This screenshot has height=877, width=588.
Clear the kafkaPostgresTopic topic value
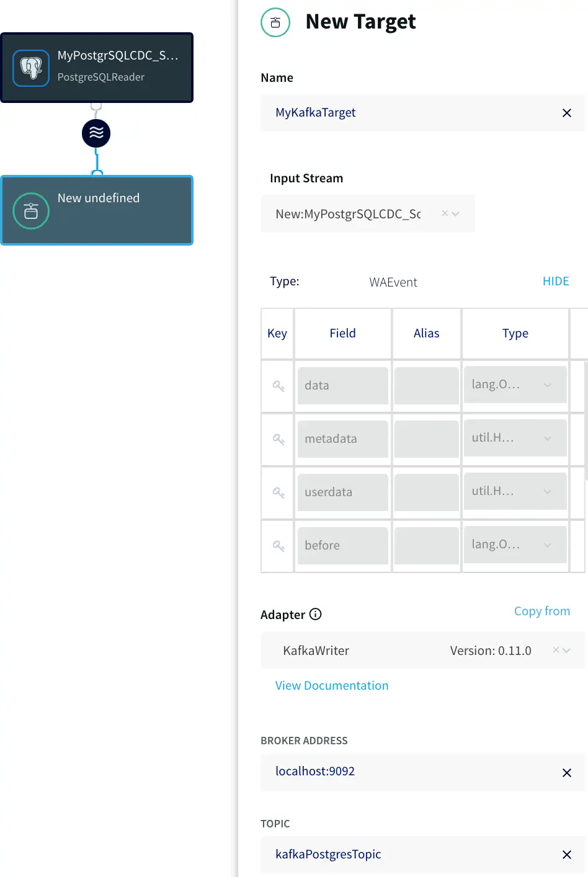pyautogui.click(x=566, y=855)
